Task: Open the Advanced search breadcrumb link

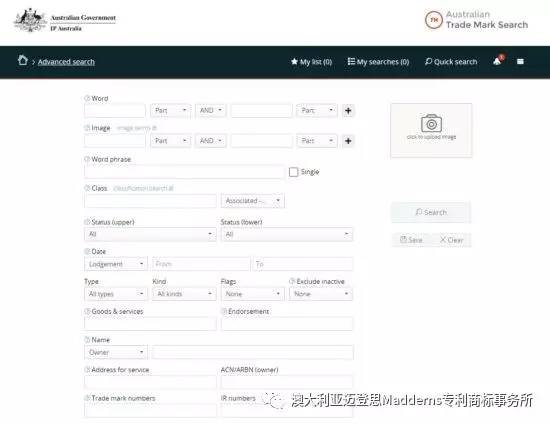Action: click(x=66, y=62)
